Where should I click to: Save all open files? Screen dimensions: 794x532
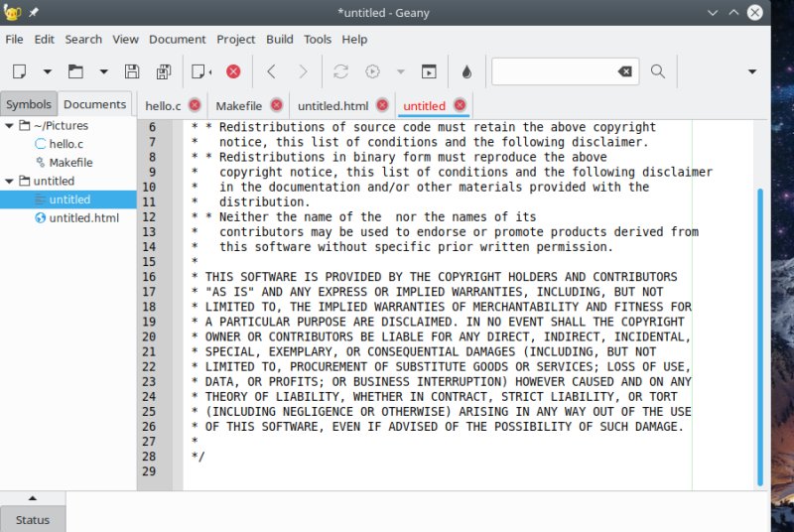tap(164, 71)
